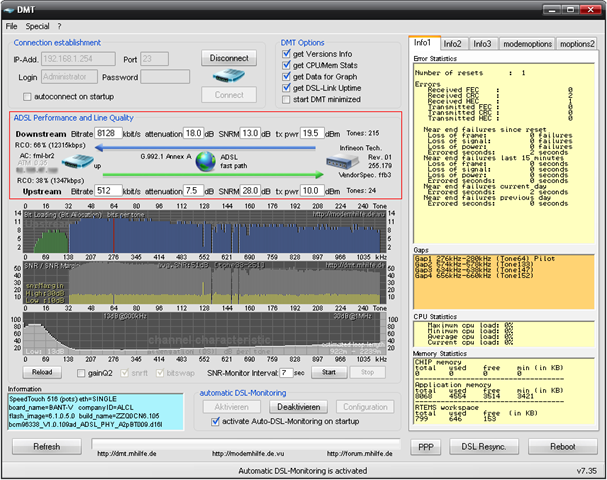Viewport: 607px width, 480px height.
Task: Toggle the snrft checkbox
Action: pyautogui.click(x=125, y=373)
